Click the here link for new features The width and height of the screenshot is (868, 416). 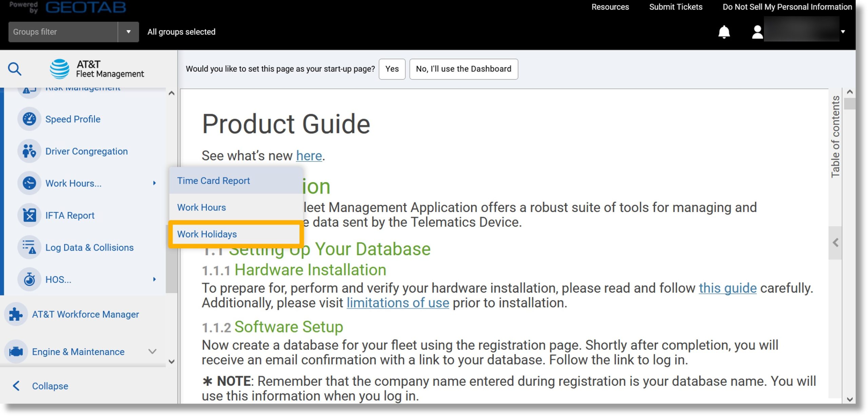(x=308, y=156)
